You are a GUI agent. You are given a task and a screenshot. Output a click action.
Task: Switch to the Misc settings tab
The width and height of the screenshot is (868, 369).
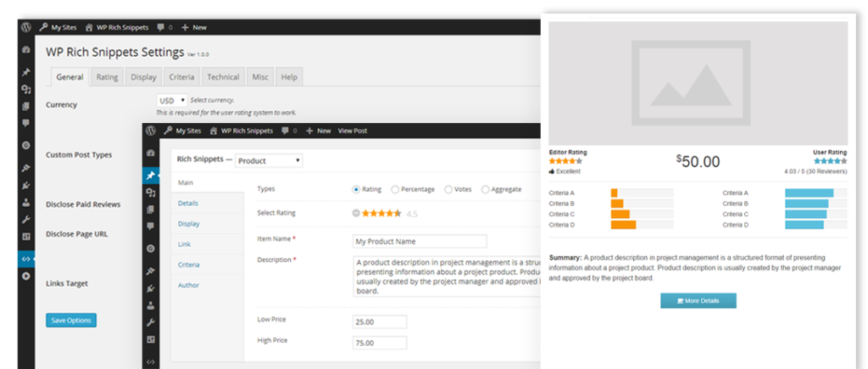pyautogui.click(x=260, y=77)
